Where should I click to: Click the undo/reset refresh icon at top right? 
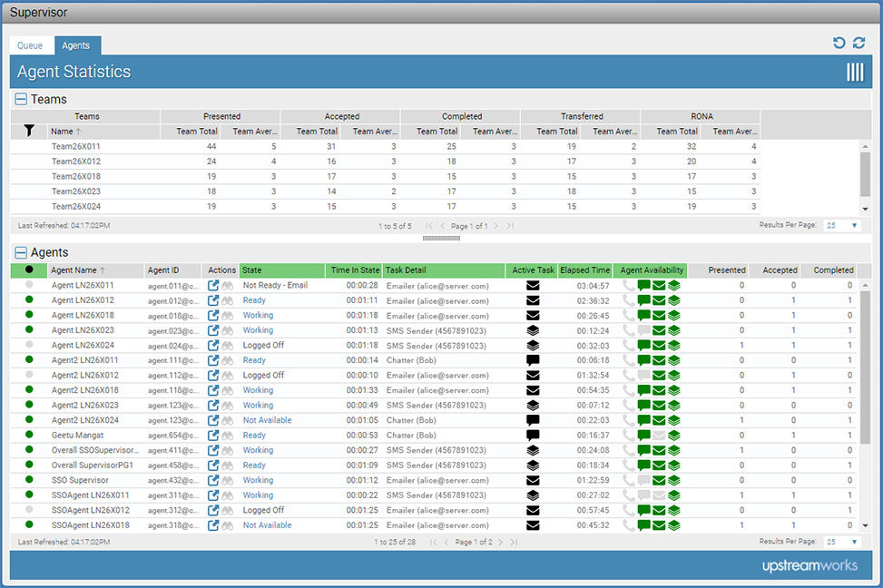tap(839, 43)
